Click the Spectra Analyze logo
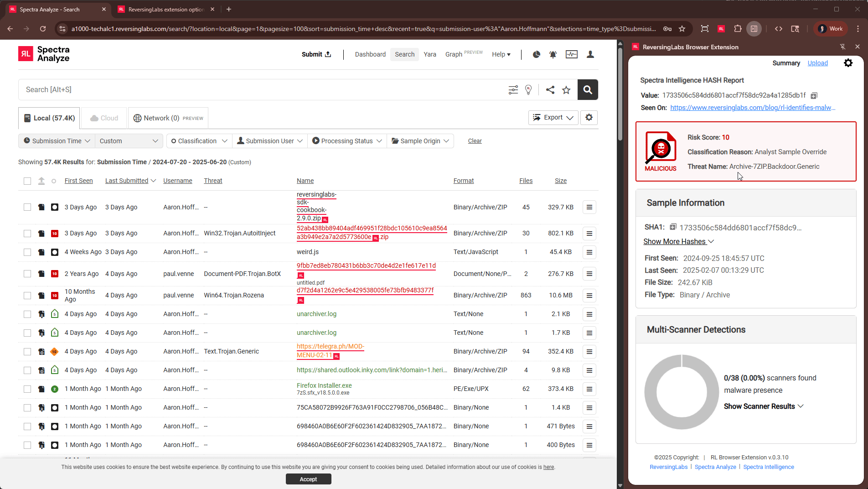 [x=44, y=54]
